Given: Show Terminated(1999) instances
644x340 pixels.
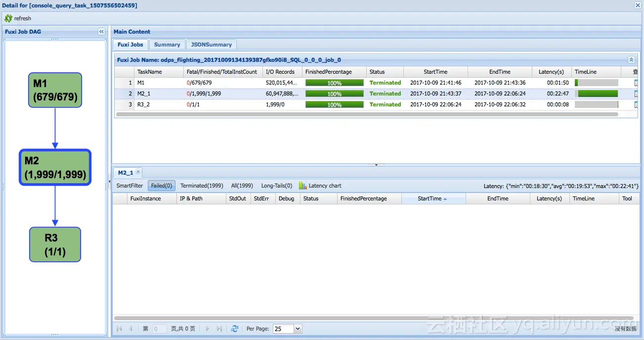Looking at the screenshot, I should pos(202,186).
